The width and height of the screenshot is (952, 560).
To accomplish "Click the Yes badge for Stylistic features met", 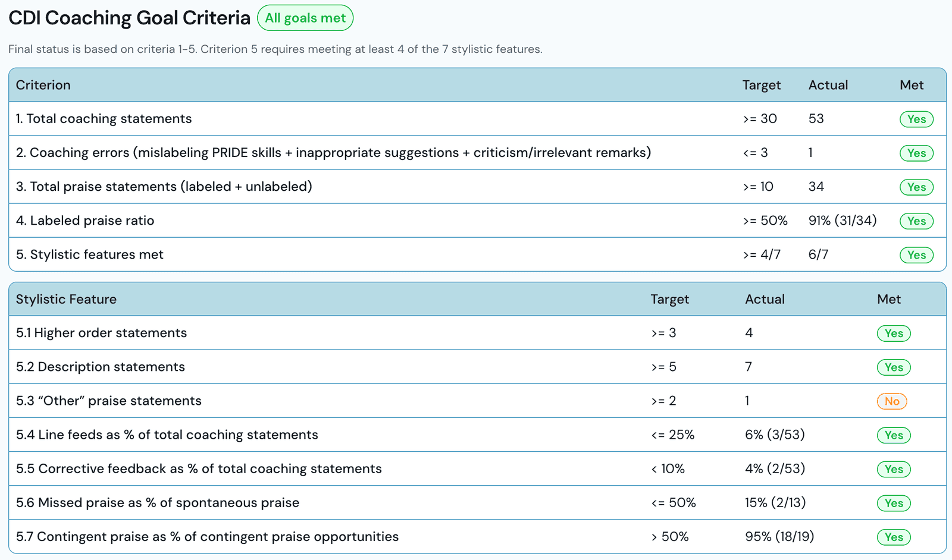I will tap(916, 254).
